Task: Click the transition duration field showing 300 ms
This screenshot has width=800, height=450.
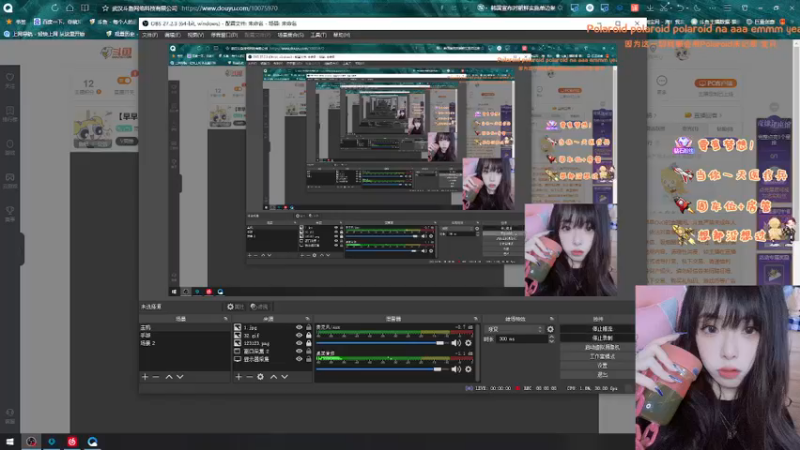Action: coord(522,339)
